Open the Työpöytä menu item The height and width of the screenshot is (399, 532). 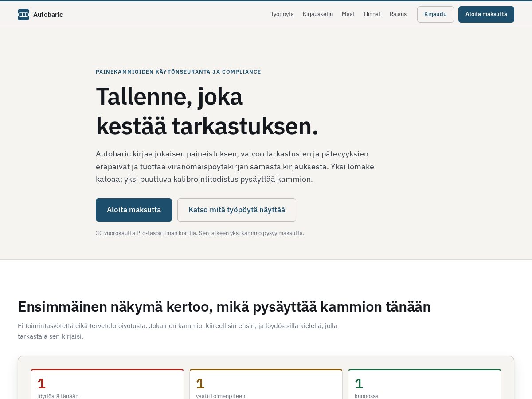click(x=282, y=14)
